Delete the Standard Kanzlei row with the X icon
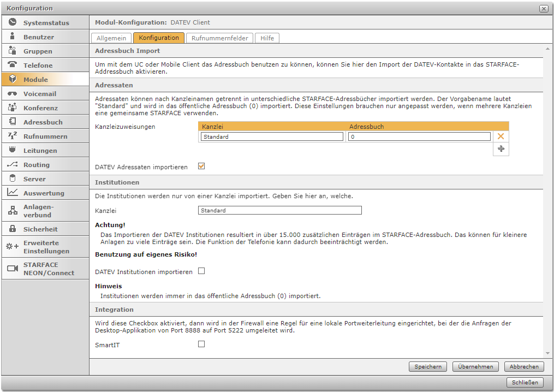 click(x=501, y=136)
